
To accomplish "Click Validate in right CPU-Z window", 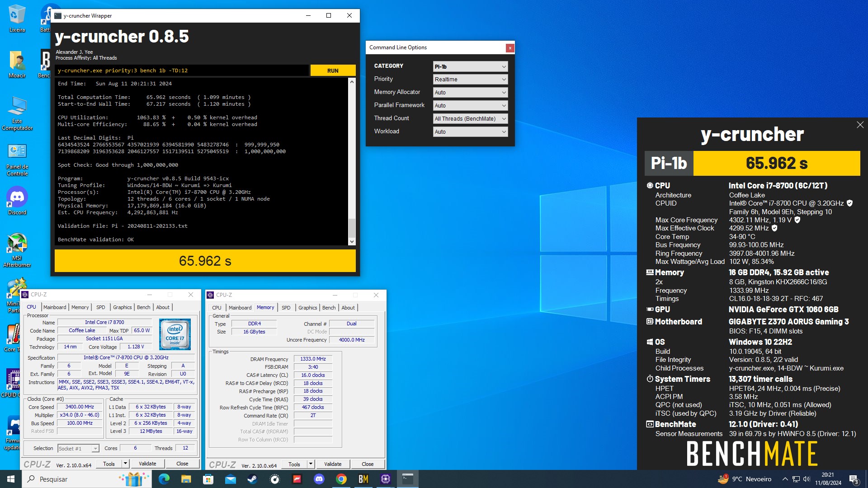I will [x=333, y=464].
